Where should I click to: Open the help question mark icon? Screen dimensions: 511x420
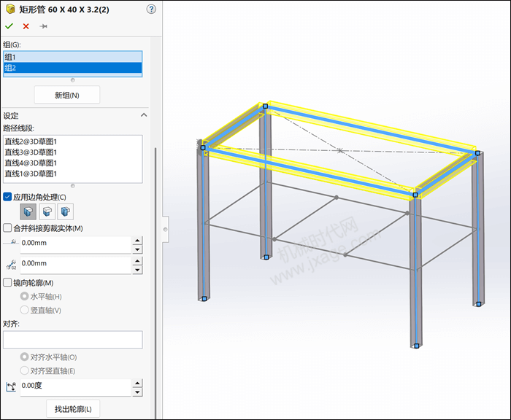(x=151, y=9)
